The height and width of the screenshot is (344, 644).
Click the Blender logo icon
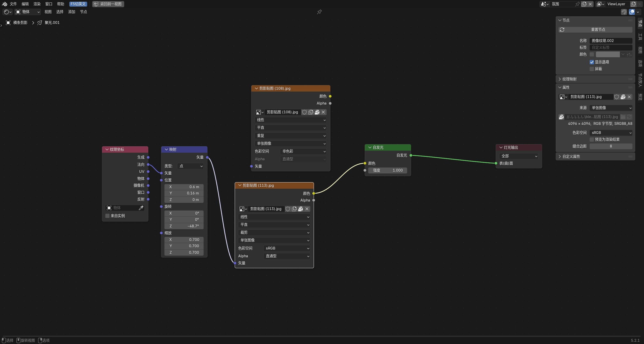pos(4,4)
